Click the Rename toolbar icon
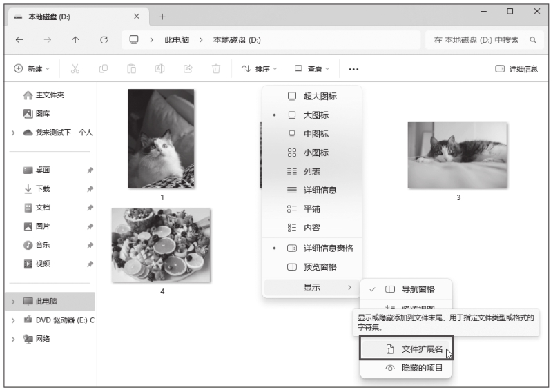The width and height of the screenshot is (553, 392). click(159, 69)
